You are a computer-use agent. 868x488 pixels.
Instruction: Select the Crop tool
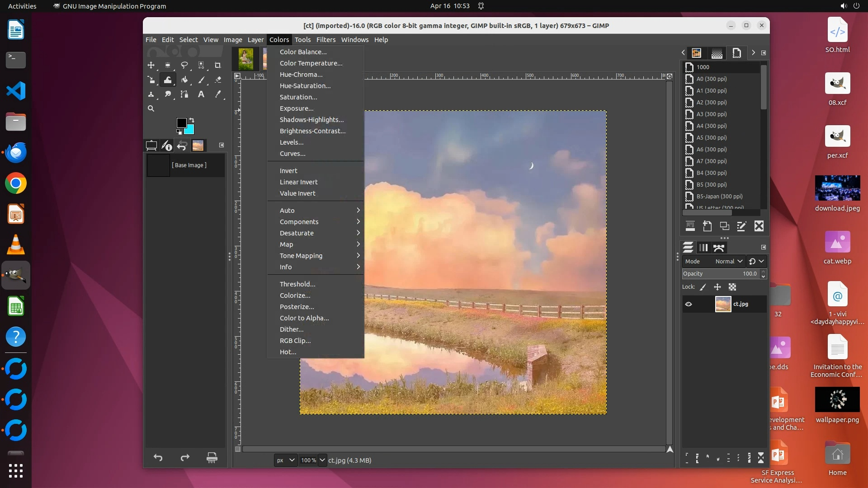click(218, 66)
